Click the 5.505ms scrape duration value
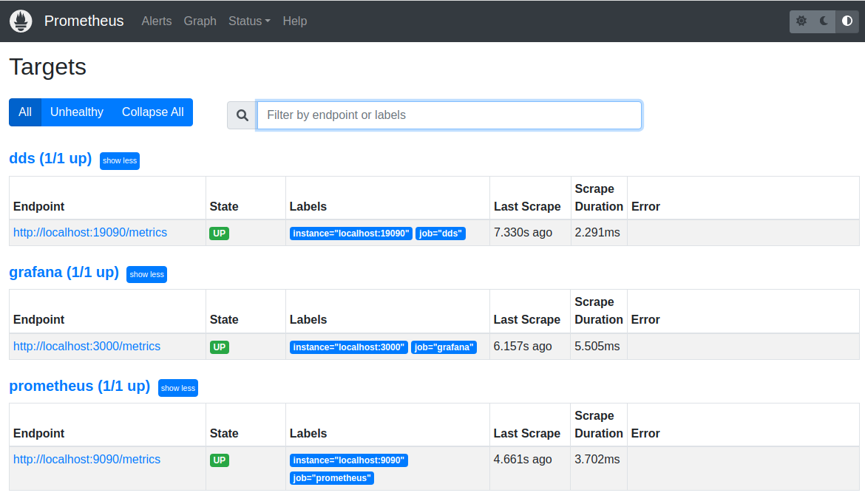This screenshot has width=865, height=504. pyautogui.click(x=597, y=347)
